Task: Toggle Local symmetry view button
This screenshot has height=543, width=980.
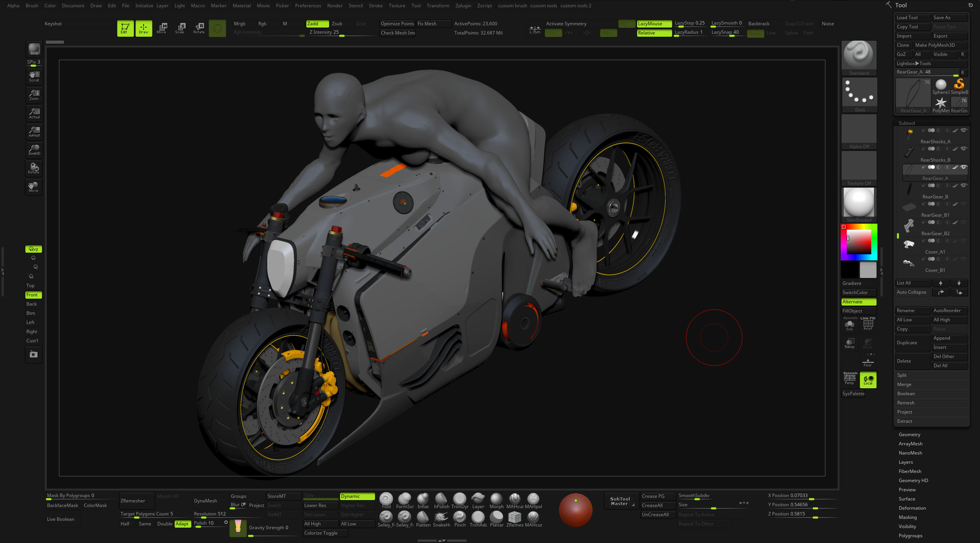Action: (x=868, y=380)
